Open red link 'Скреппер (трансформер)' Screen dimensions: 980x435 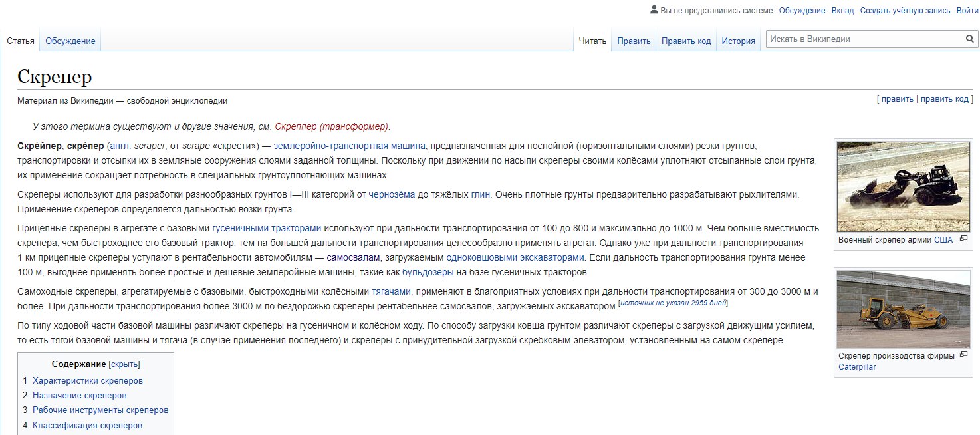pos(331,126)
